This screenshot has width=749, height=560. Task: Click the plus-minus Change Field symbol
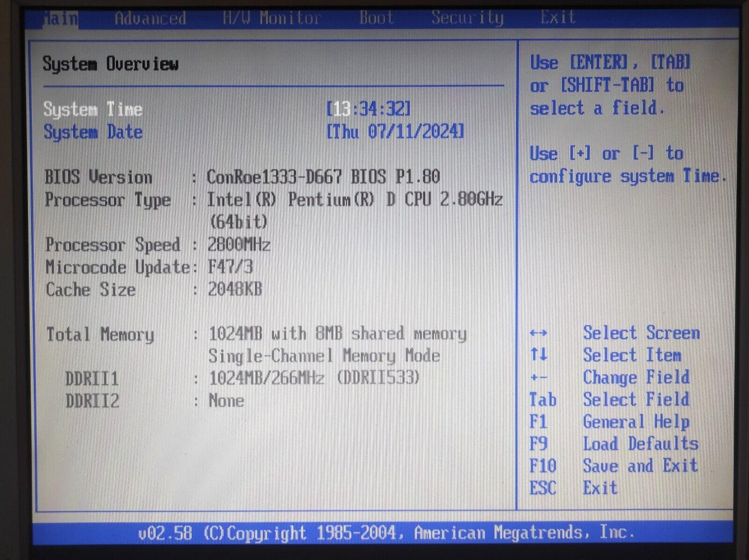tap(539, 378)
